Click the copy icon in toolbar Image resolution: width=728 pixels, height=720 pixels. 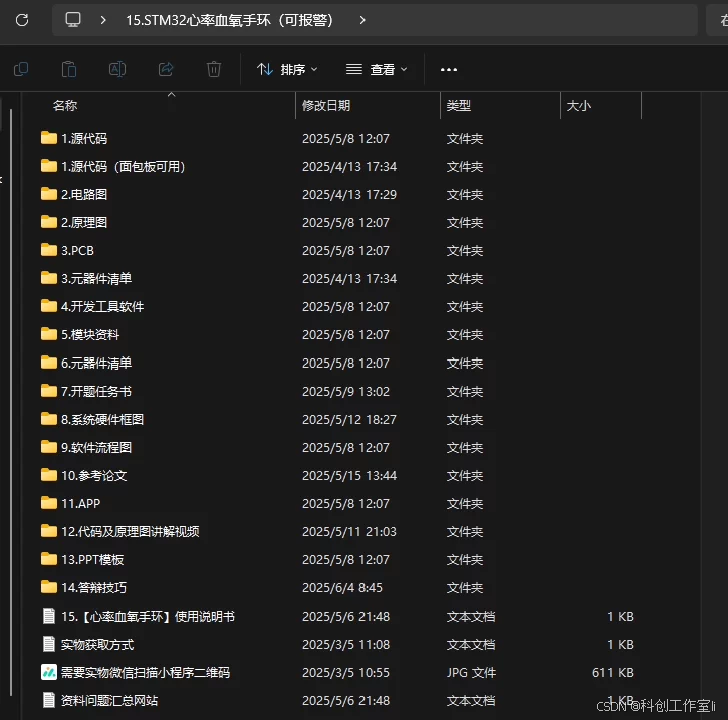coord(21,69)
